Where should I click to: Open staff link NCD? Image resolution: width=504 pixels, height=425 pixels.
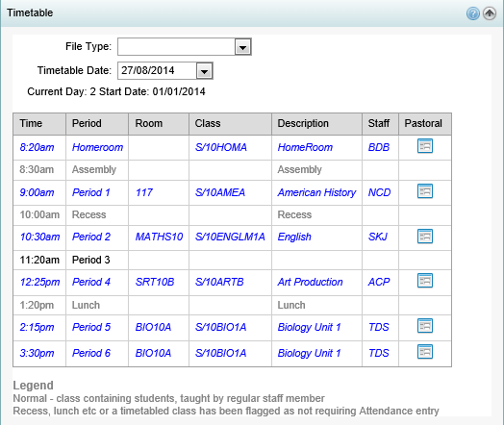coord(379,192)
